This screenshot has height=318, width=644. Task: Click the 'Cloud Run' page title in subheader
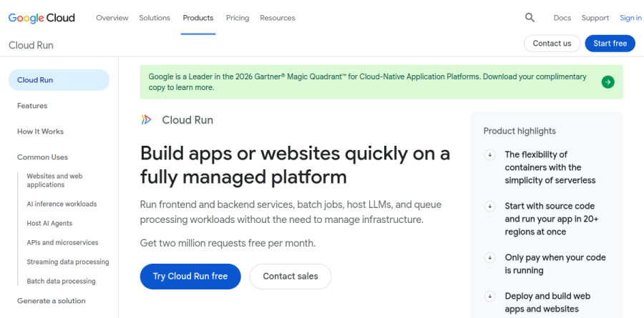(31, 45)
